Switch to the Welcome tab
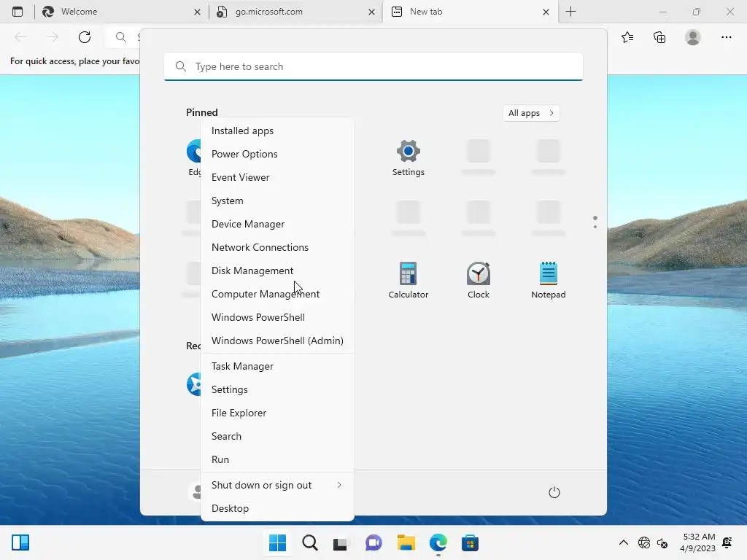Image resolution: width=747 pixels, height=560 pixels. [122, 12]
